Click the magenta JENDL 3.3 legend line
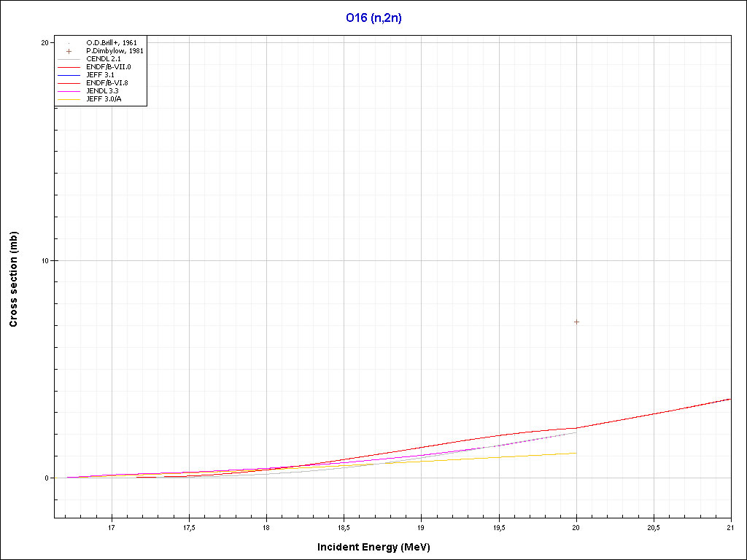Screen dimensions: 747x560 click(69, 91)
